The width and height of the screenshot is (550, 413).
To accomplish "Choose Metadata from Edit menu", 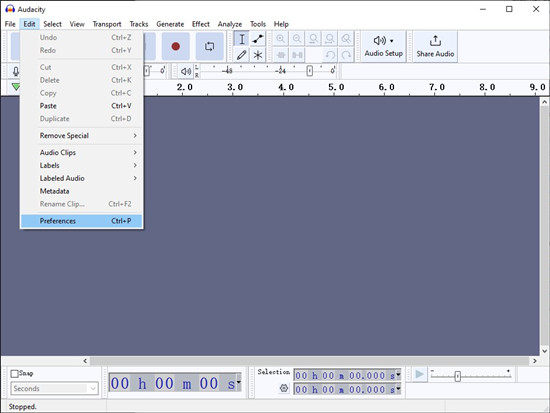I will pos(81,191).
